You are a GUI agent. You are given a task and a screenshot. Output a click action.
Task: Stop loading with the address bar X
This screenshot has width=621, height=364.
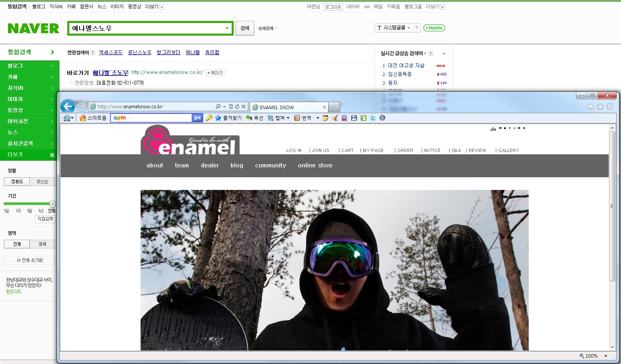[244, 107]
